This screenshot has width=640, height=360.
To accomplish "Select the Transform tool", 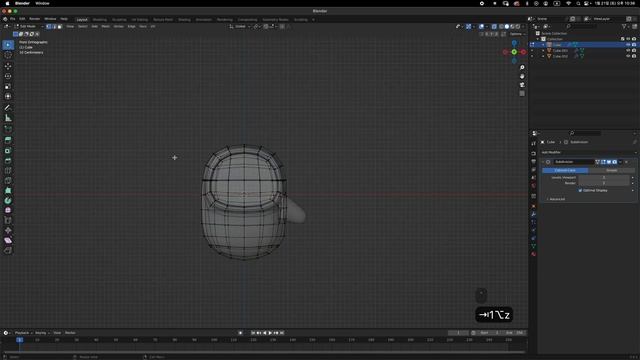I will (x=8, y=96).
